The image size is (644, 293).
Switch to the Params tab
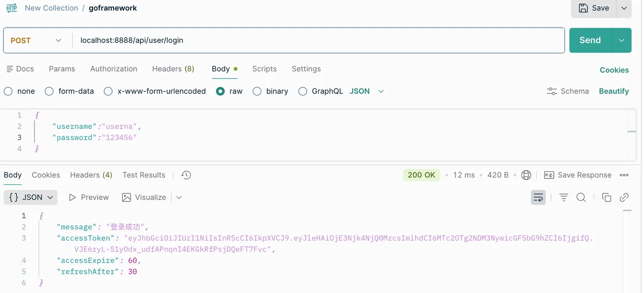pyautogui.click(x=62, y=69)
